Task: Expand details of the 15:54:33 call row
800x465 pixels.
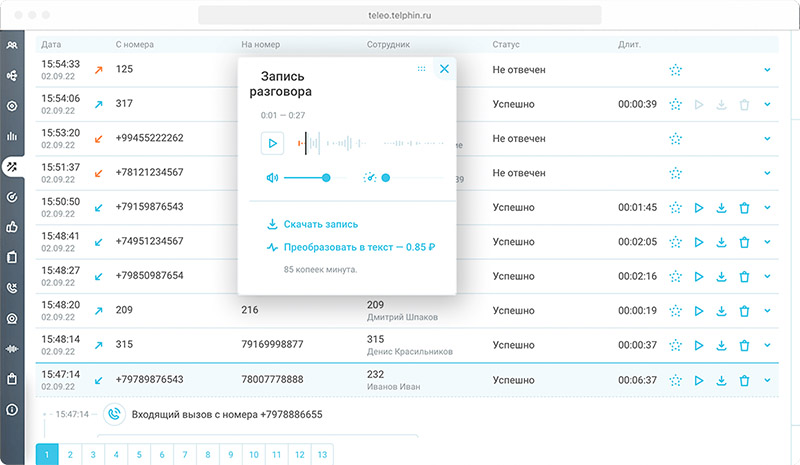Action: coord(767,70)
